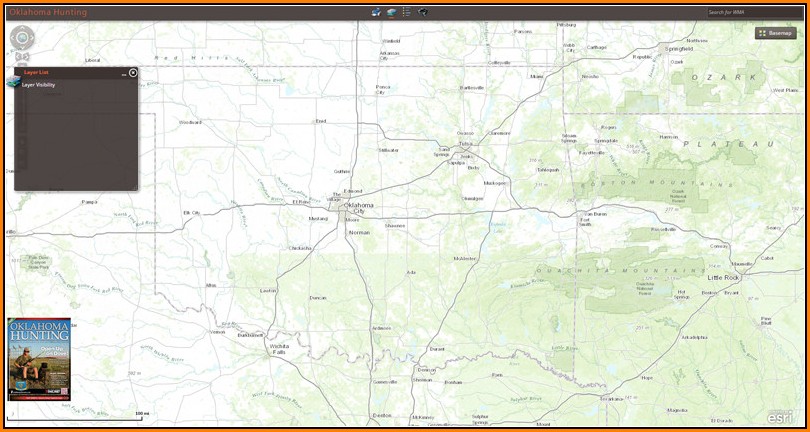810x432 pixels.
Task: Click the Woodward map label
Action: pyautogui.click(x=190, y=122)
